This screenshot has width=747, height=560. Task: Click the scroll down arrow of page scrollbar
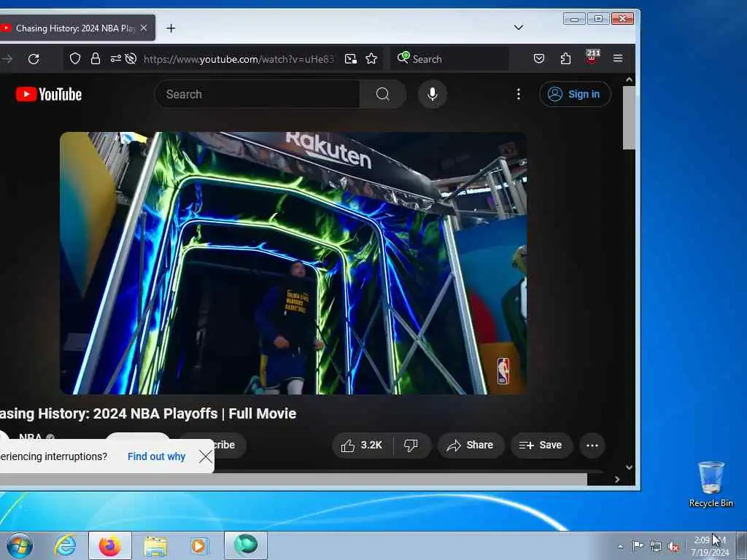pyautogui.click(x=629, y=467)
